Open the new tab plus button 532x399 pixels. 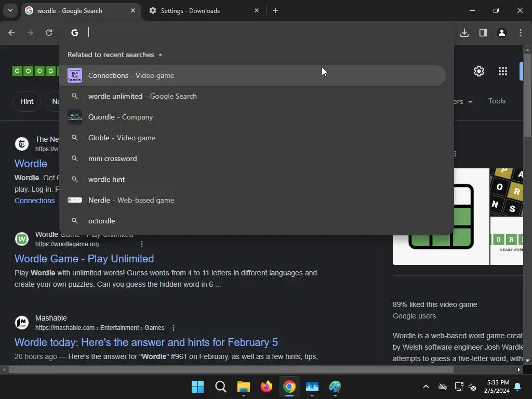(x=275, y=10)
